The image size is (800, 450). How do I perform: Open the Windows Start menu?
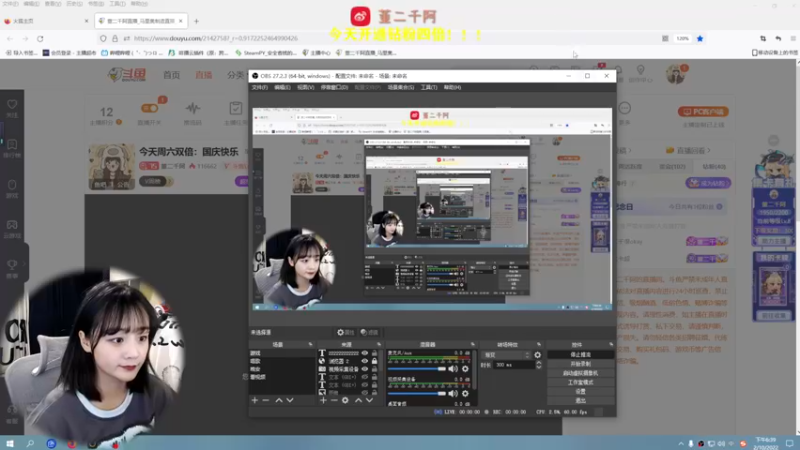point(10,443)
